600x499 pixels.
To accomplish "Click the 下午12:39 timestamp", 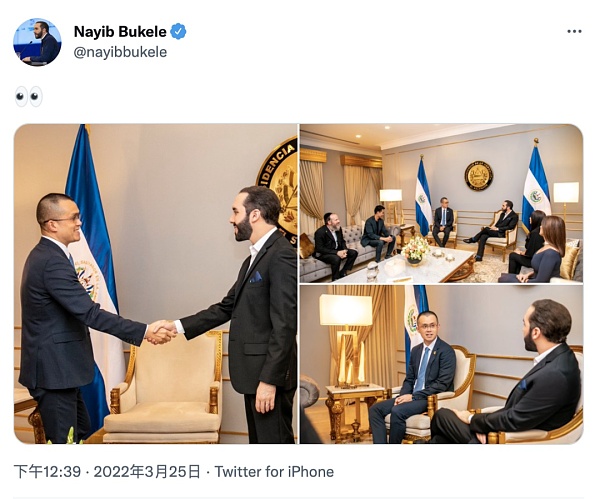I will point(47,471).
